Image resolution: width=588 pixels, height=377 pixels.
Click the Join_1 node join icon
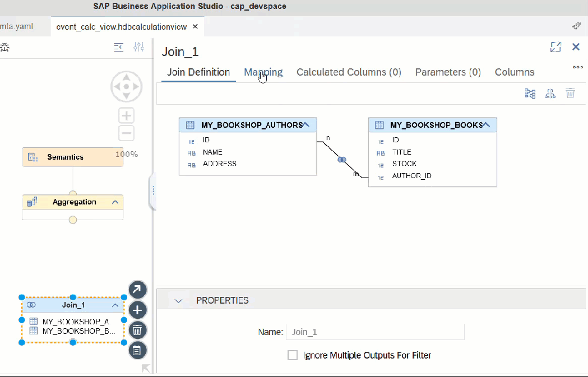tap(31, 305)
